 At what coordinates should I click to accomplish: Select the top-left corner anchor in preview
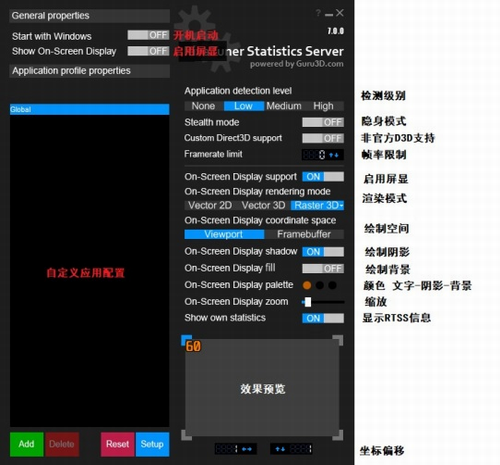(x=186, y=340)
